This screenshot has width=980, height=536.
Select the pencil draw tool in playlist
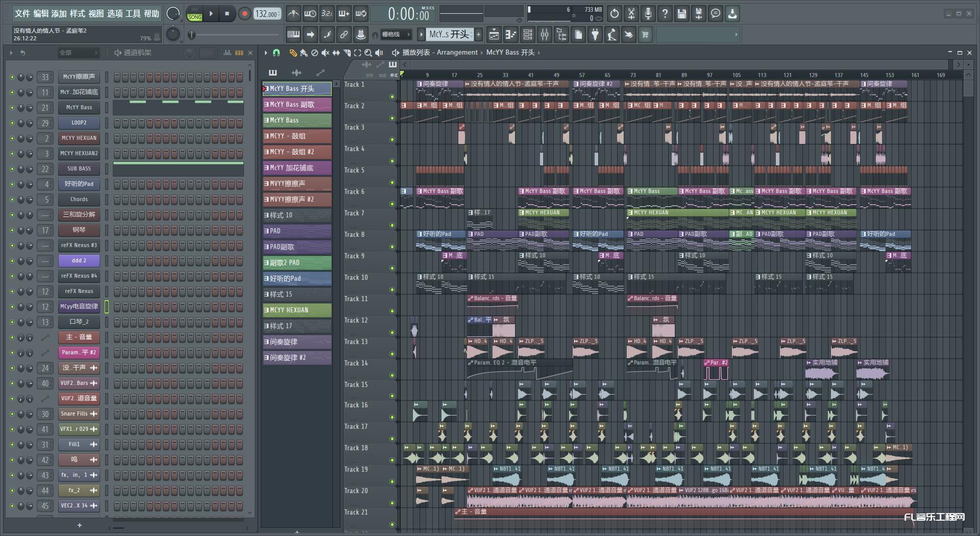pyautogui.click(x=293, y=53)
